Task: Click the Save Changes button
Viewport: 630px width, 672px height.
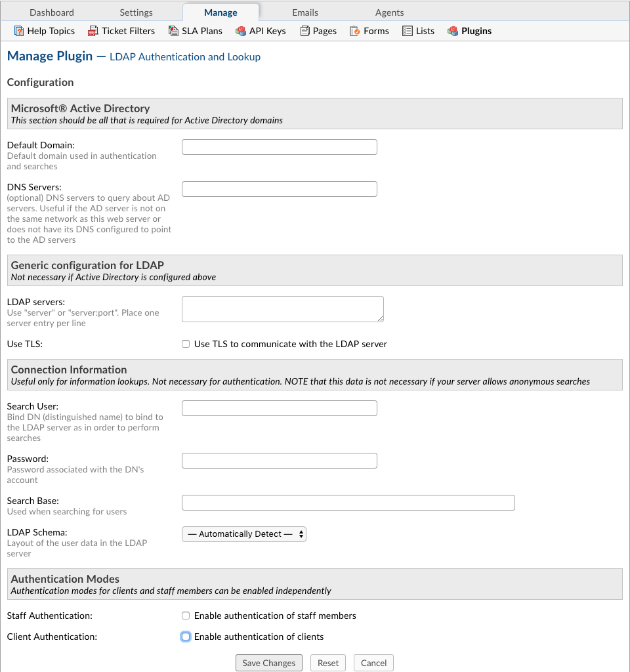Action: tap(268, 663)
